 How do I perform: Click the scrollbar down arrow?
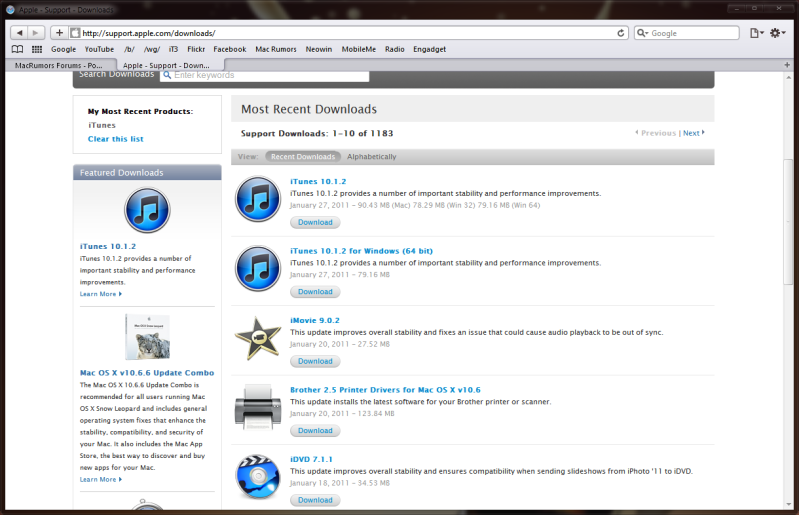coord(788,504)
